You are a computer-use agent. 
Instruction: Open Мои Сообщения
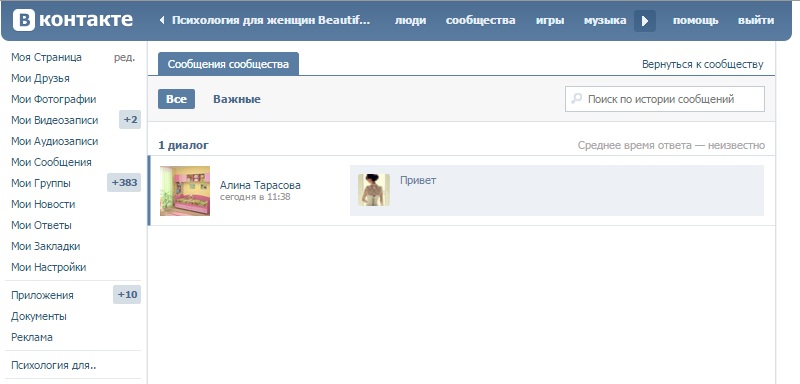point(51,162)
